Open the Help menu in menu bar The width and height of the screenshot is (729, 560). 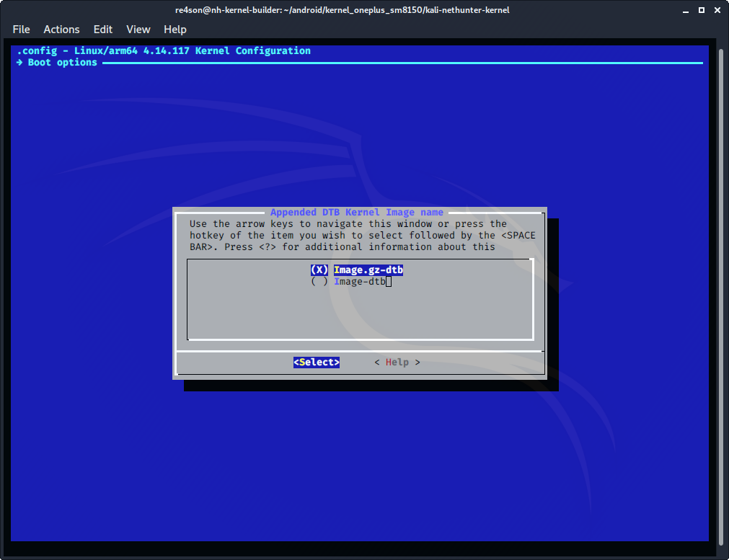(174, 30)
